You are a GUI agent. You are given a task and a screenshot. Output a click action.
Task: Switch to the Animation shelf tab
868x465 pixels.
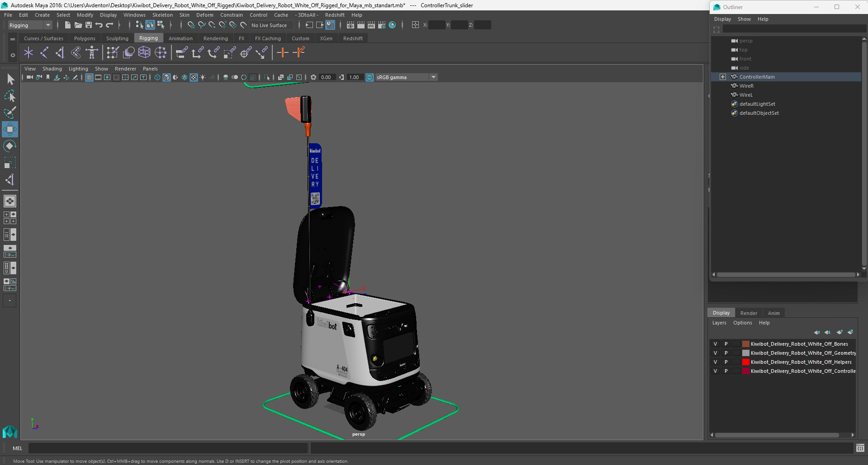point(180,39)
